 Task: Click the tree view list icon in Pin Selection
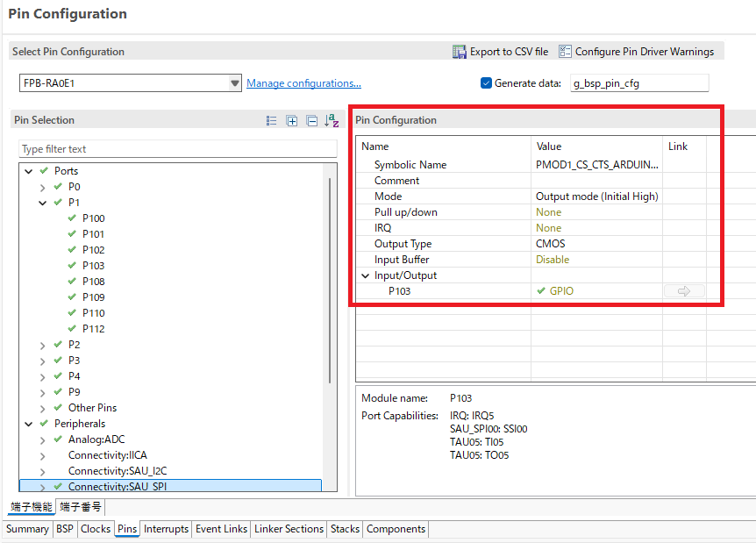pos(272,121)
